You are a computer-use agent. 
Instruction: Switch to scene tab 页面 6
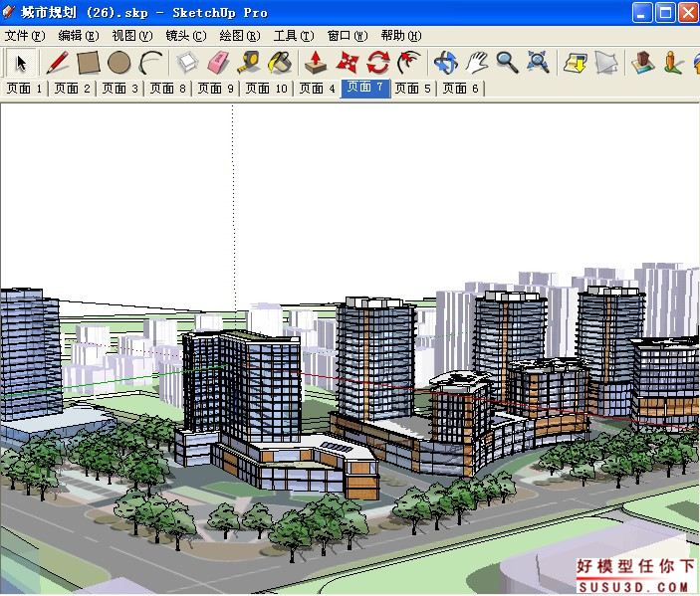(x=461, y=89)
